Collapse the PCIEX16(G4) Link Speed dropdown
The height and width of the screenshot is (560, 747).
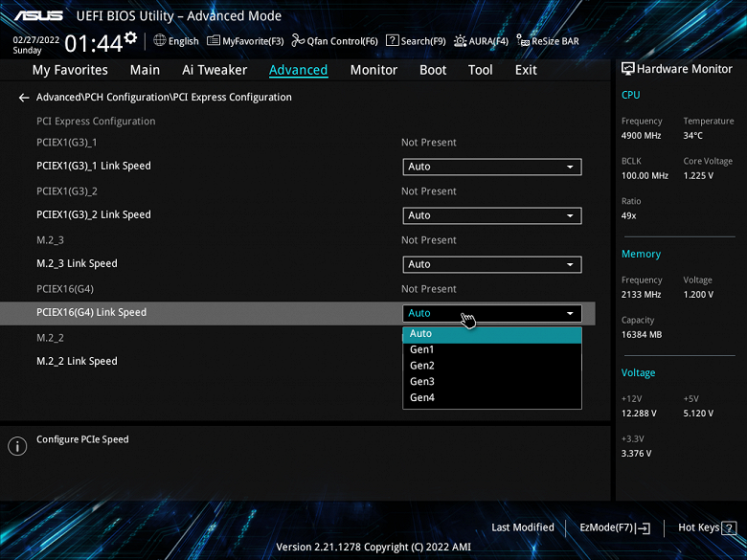pos(492,313)
